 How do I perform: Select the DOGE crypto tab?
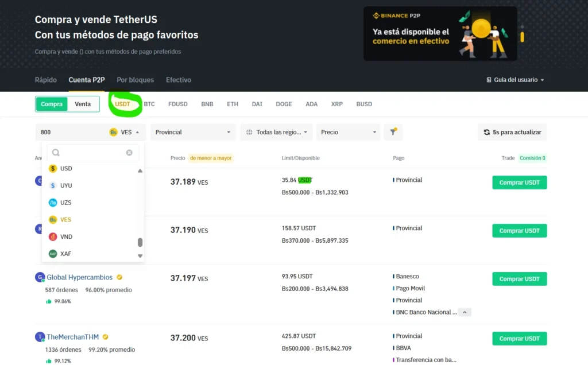(284, 104)
